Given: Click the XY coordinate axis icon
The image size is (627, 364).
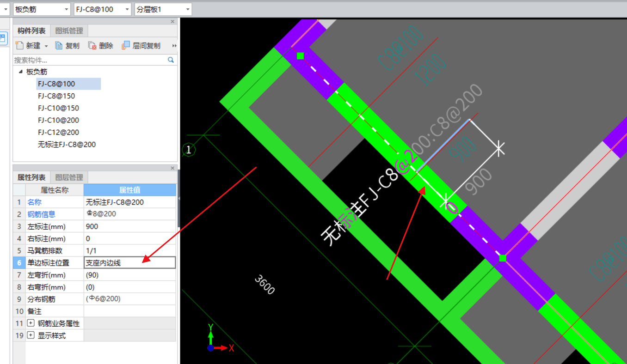Looking at the screenshot, I should pyautogui.click(x=220, y=339).
